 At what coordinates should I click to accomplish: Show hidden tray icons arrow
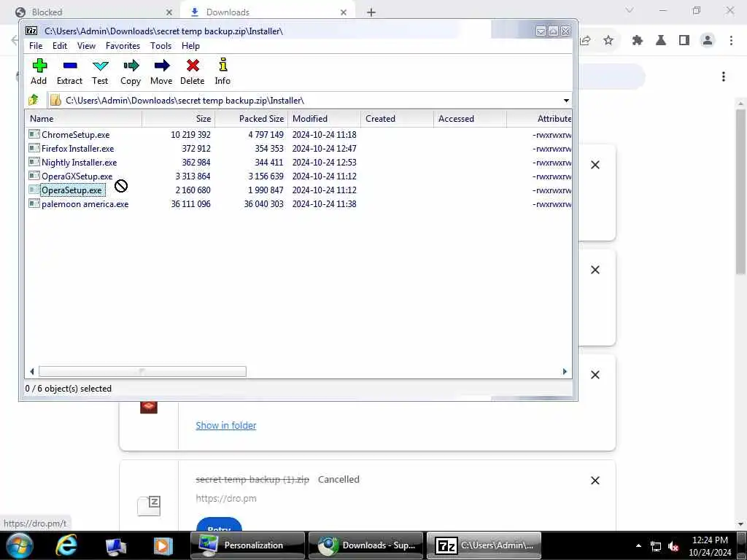point(638,545)
